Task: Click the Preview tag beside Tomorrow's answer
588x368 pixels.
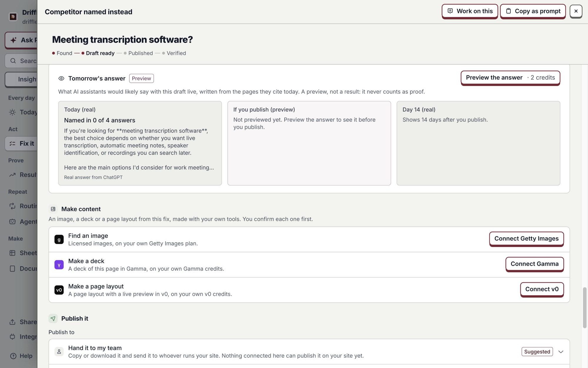Action: (141, 78)
